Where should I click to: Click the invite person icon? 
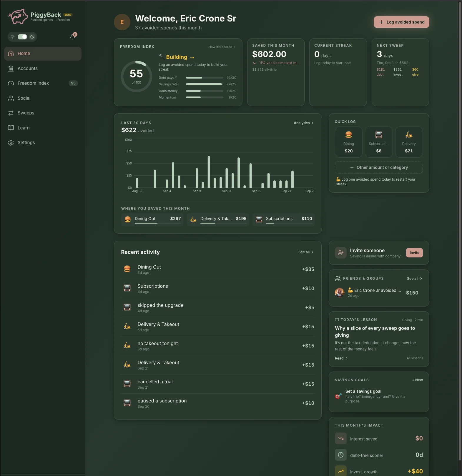(341, 253)
